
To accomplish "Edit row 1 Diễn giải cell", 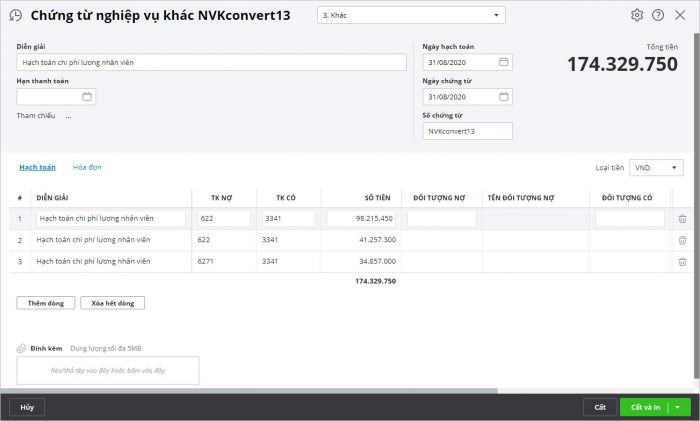I will pyautogui.click(x=111, y=218).
